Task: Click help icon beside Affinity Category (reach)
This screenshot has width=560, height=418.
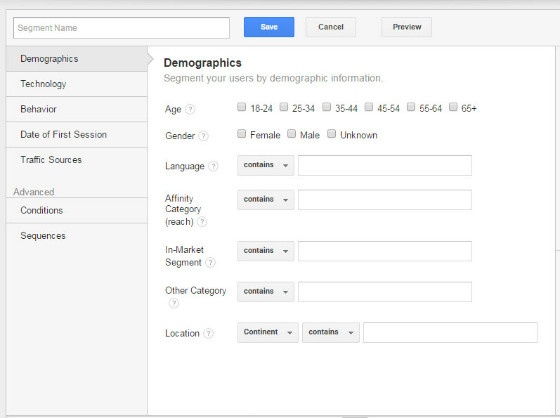Action: (x=202, y=222)
